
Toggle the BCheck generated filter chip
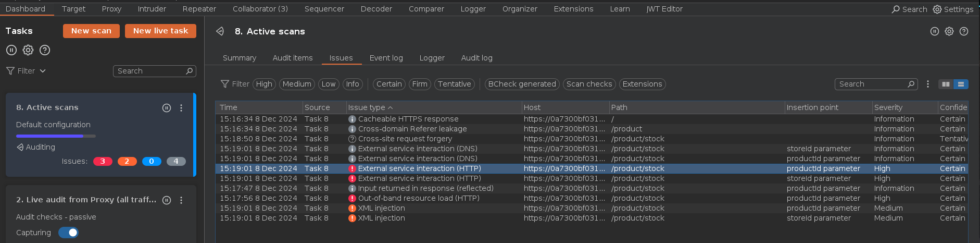tap(522, 84)
